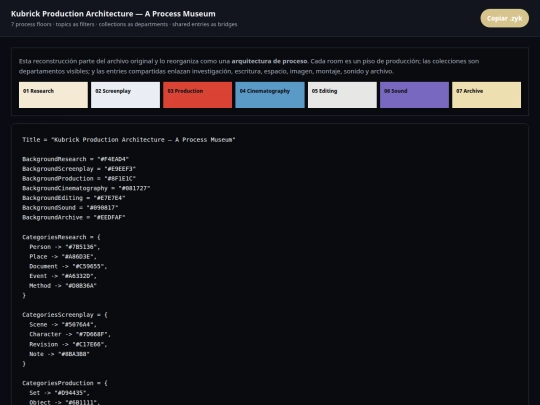
Task: Click the page heading Kubrick Production Architecture
Action: [x=113, y=14]
